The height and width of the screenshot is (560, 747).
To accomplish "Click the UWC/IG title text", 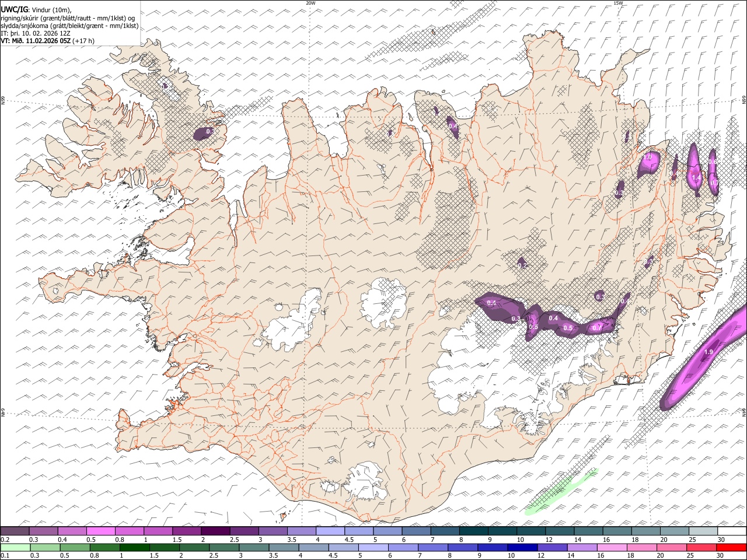I will click(15, 9).
